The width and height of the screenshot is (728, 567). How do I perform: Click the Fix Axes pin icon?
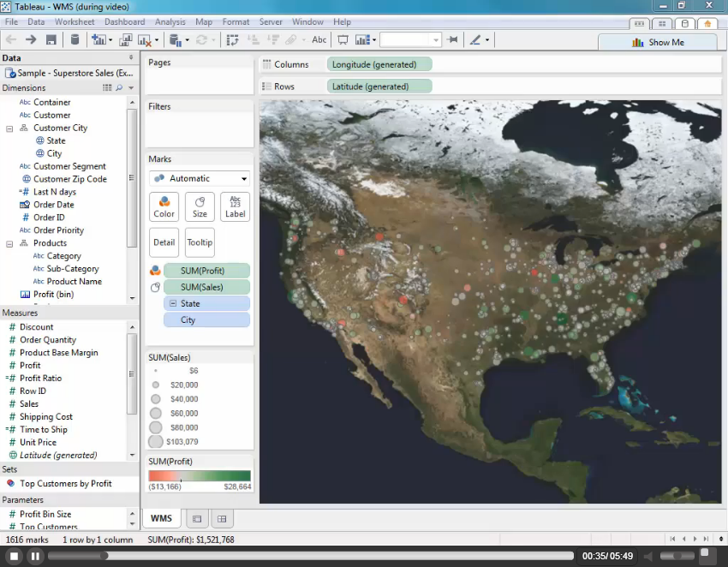click(452, 39)
